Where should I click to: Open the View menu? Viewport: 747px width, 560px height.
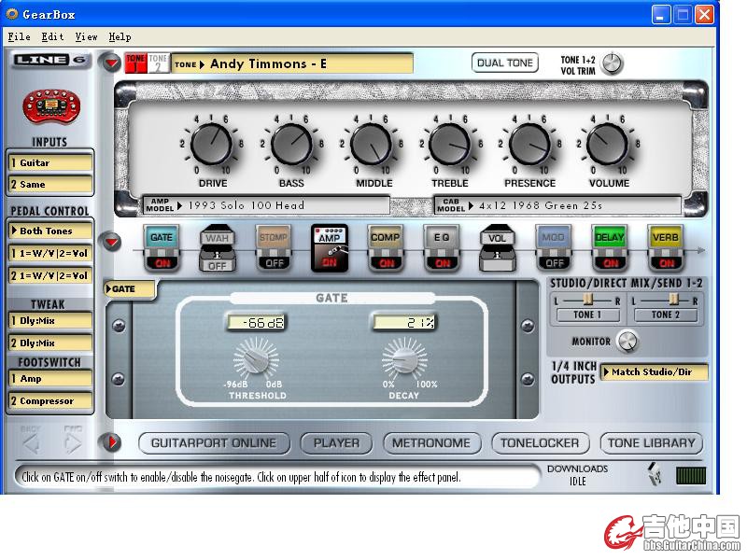[86, 36]
